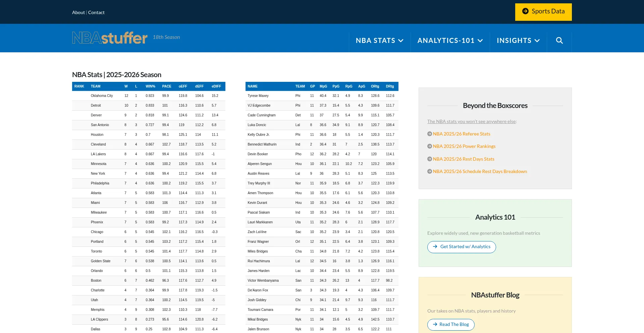
Task: Click the oEFF column header
Action: 183,87
